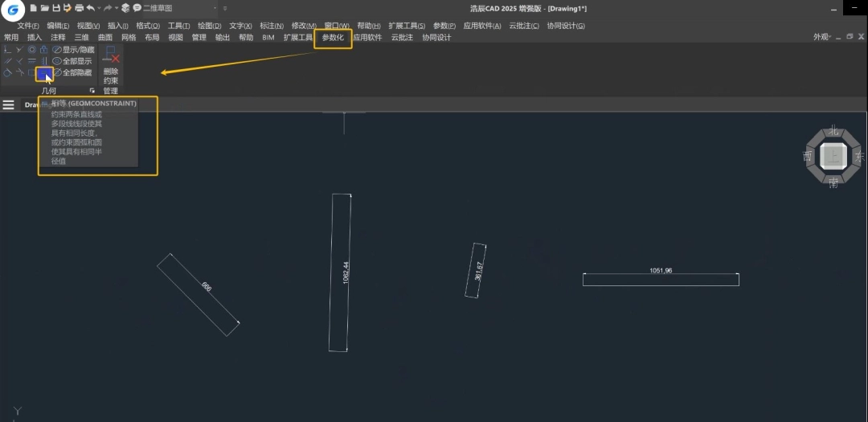
Task: Print the drawing using the printer icon
Action: click(x=79, y=8)
